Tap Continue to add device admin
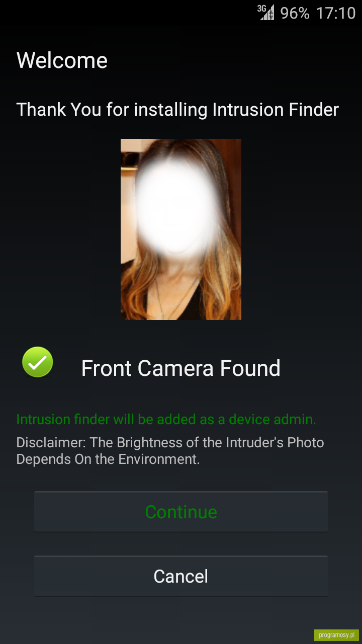Screen dimensions: 362x644 181,512
